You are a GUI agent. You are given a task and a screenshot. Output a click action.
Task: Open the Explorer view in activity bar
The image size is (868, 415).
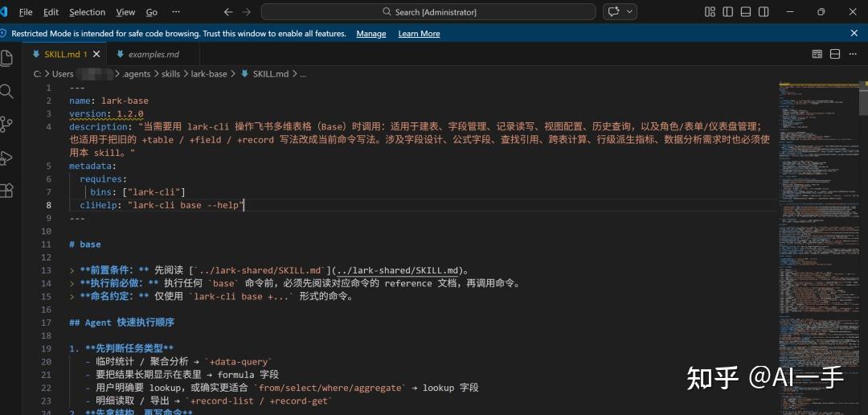coord(6,58)
